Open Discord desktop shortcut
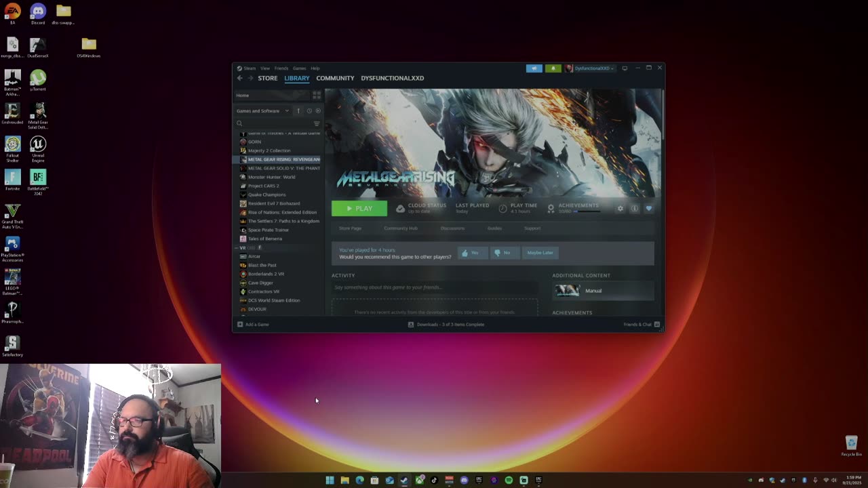This screenshot has height=488, width=868. coord(38,14)
